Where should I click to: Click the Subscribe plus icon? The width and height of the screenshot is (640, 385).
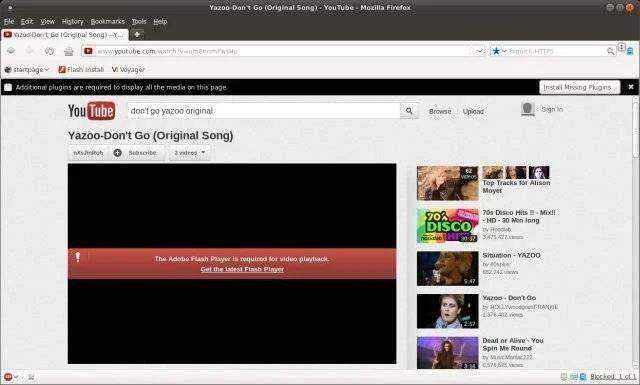118,153
